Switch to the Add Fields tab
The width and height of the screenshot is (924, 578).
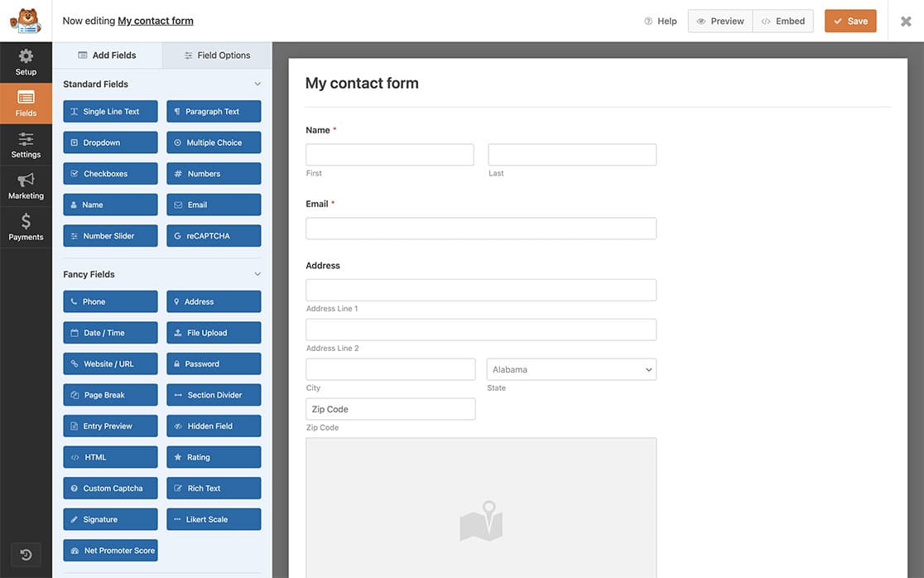coord(107,54)
